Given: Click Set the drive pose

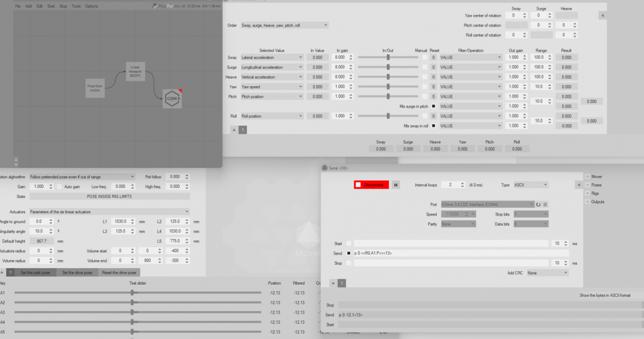Looking at the screenshot, I should pos(77,272).
